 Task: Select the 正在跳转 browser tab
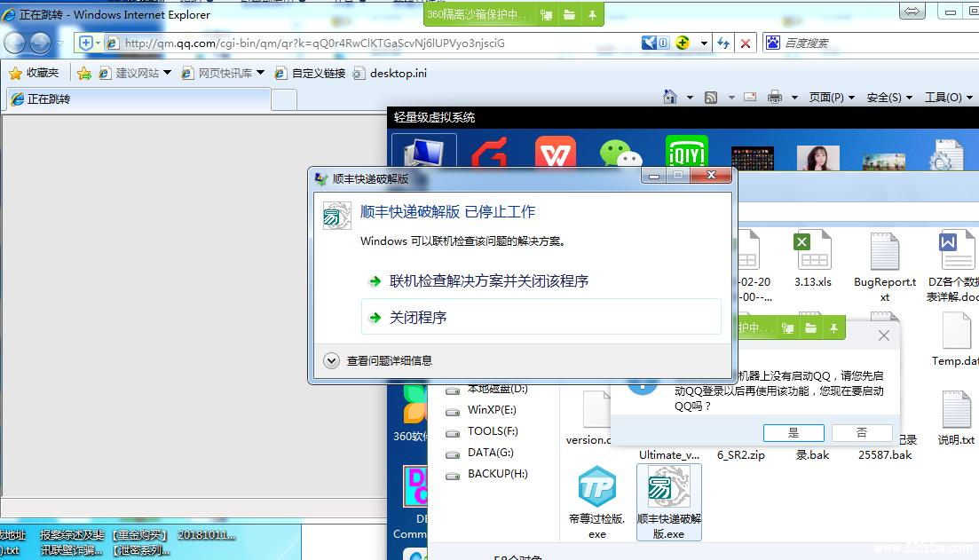click(x=138, y=99)
